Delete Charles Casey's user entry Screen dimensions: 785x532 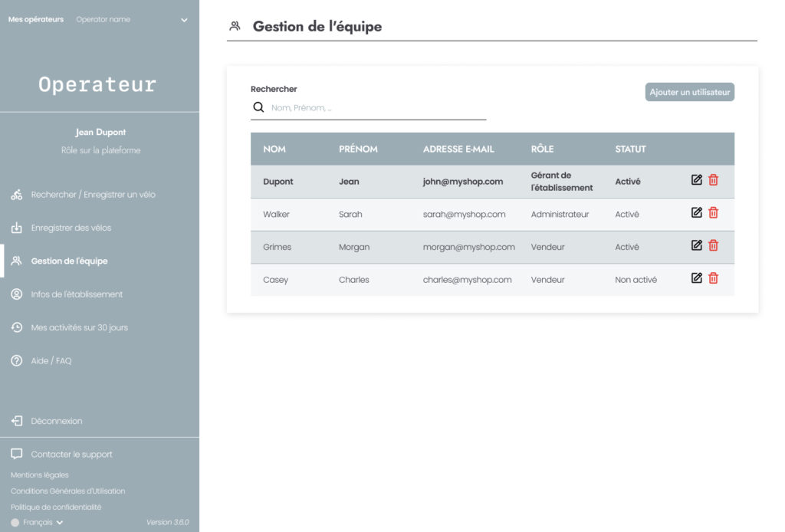pos(714,278)
